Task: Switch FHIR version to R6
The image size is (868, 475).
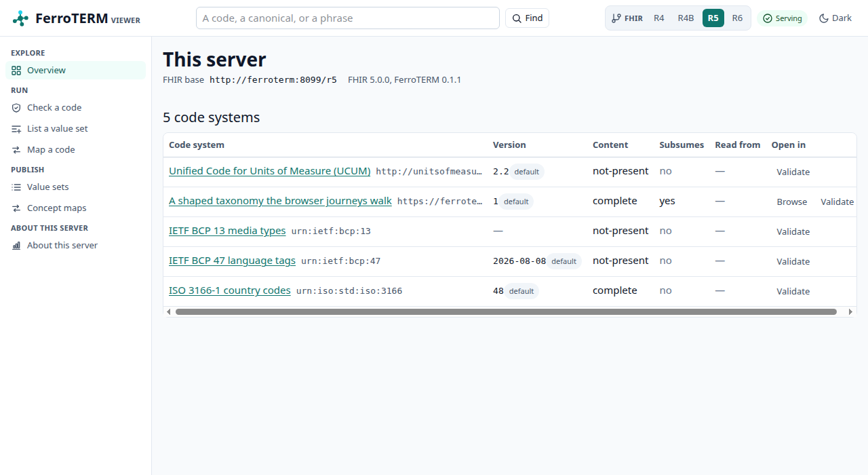Action: pyautogui.click(x=737, y=18)
